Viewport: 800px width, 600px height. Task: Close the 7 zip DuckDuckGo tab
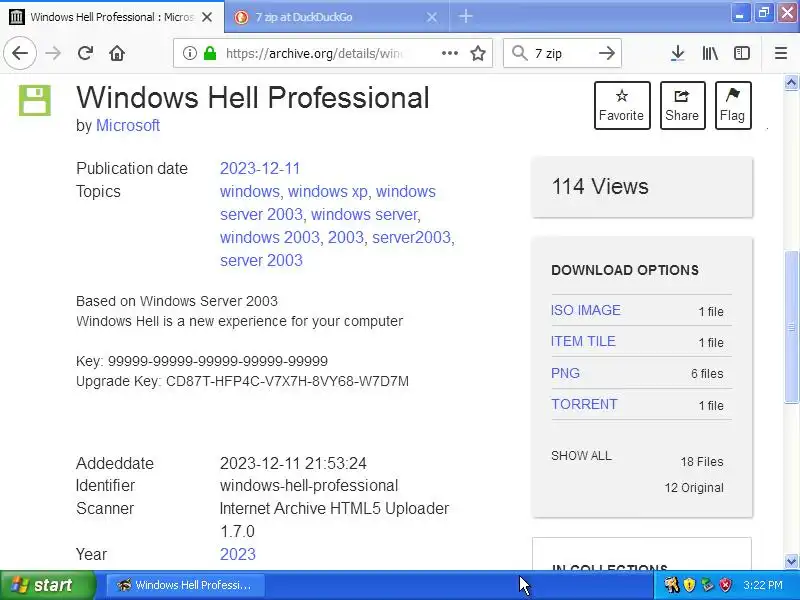click(x=432, y=17)
